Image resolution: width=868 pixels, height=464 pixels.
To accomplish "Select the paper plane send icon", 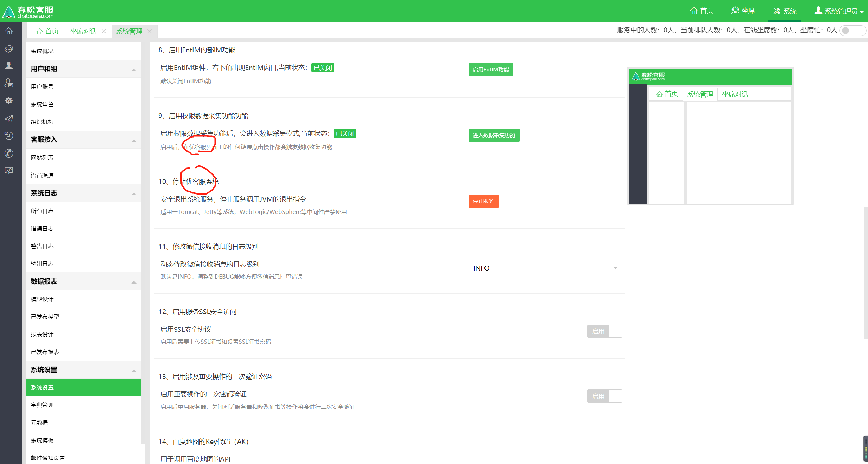I will pos(9,119).
